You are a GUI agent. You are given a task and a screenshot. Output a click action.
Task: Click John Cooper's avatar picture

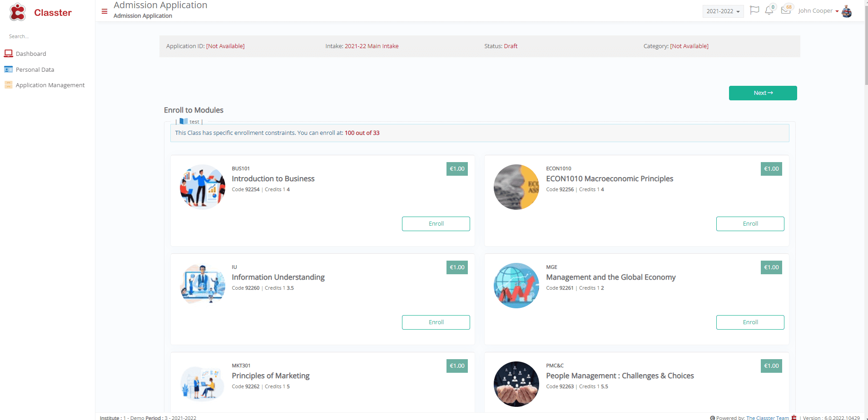(847, 11)
